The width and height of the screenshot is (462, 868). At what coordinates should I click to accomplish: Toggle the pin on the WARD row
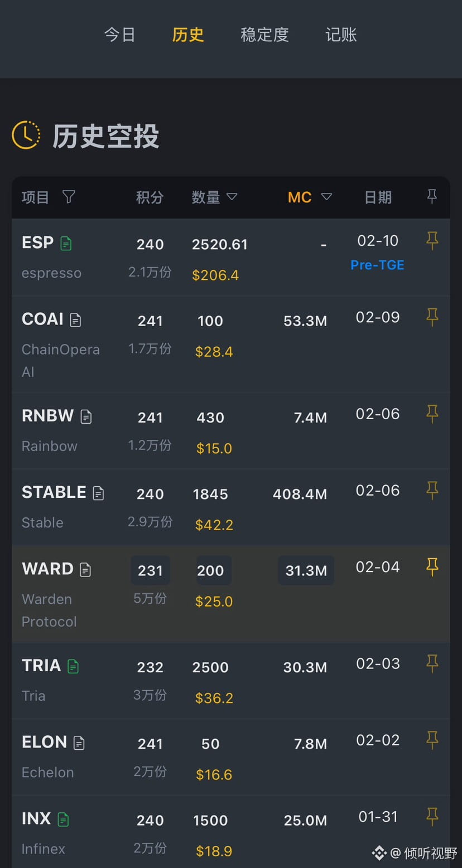[x=432, y=567]
